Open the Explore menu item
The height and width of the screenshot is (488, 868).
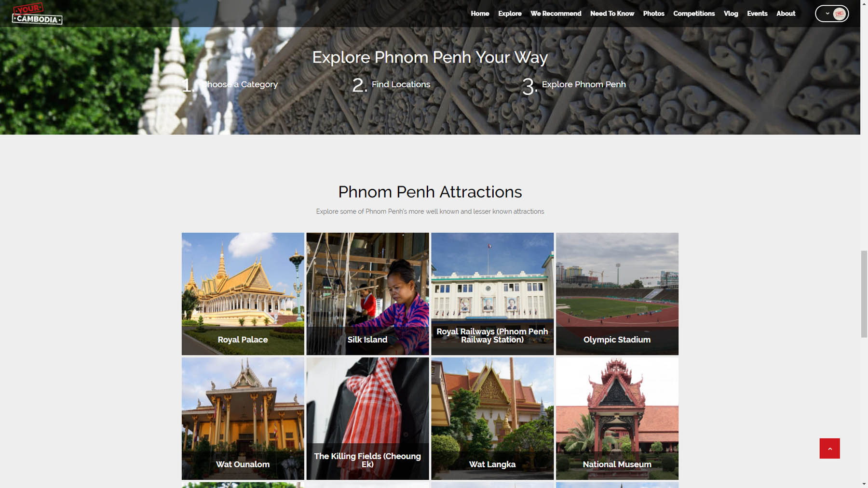click(x=510, y=13)
